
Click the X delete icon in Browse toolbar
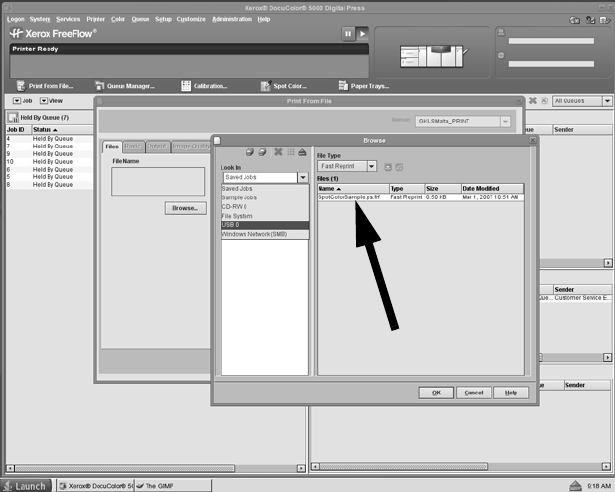pyautogui.click(x=278, y=152)
